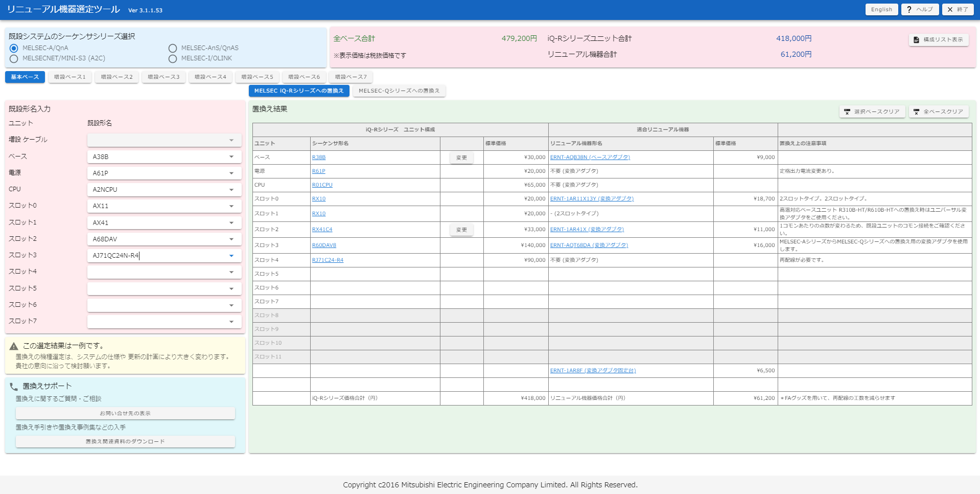Viewport: 980px width, 494px height.
Task: Open ERNT-1AR8F adapter fixture link
Action: click(593, 371)
